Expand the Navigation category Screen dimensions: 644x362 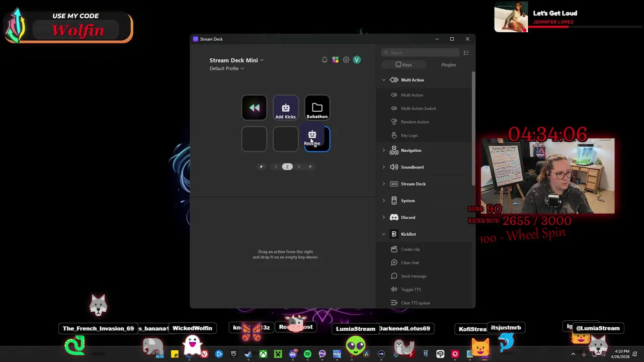pos(384,150)
